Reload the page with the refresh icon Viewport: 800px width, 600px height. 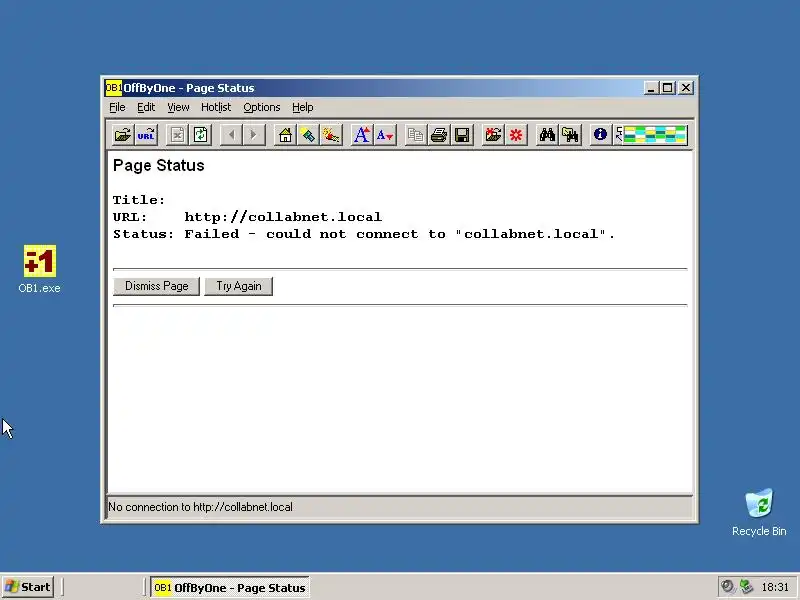(x=200, y=135)
